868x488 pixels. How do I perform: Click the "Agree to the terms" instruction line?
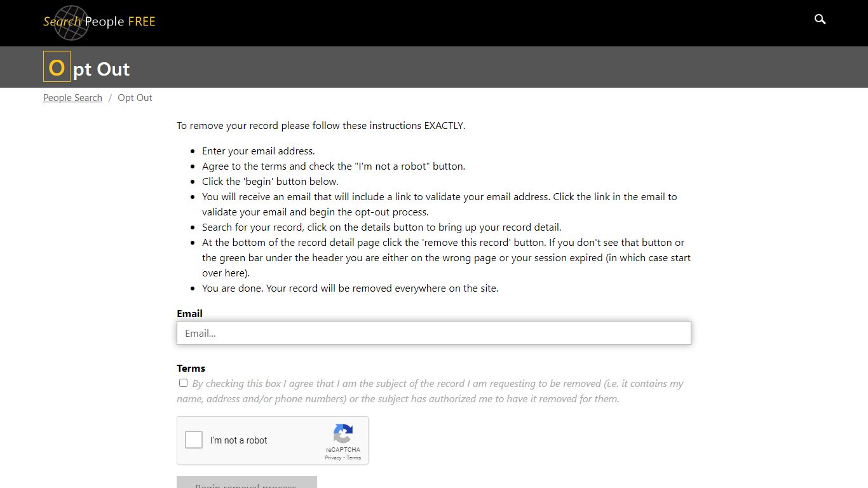point(334,166)
